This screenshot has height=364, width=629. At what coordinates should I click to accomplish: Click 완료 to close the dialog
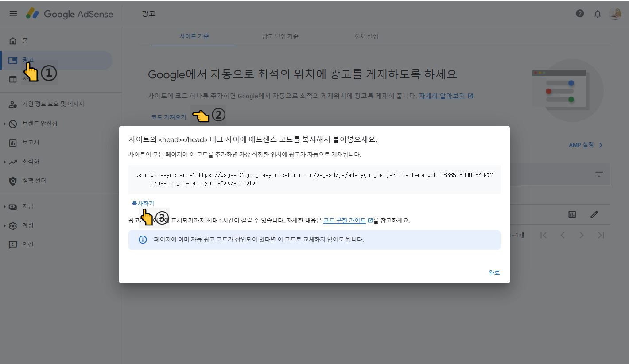tap(494, 273)
